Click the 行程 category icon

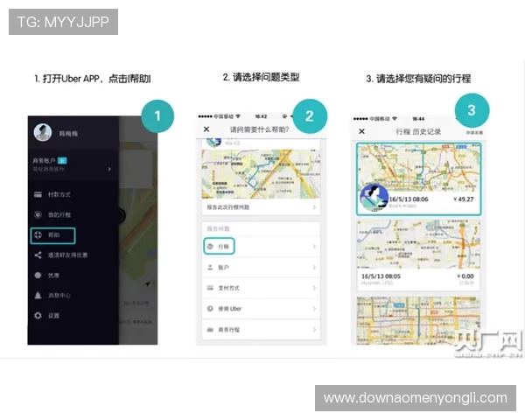(210, 247)
